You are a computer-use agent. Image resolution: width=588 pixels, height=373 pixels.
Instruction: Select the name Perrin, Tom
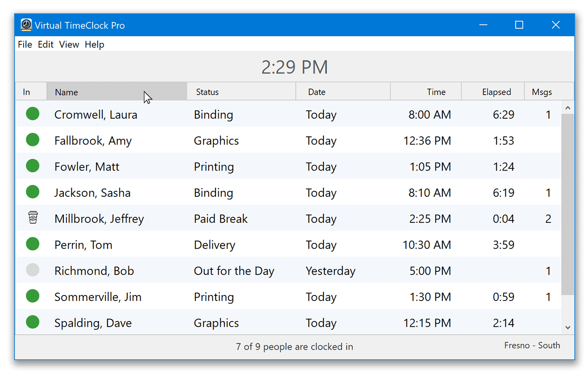click(x=84, y=245)
